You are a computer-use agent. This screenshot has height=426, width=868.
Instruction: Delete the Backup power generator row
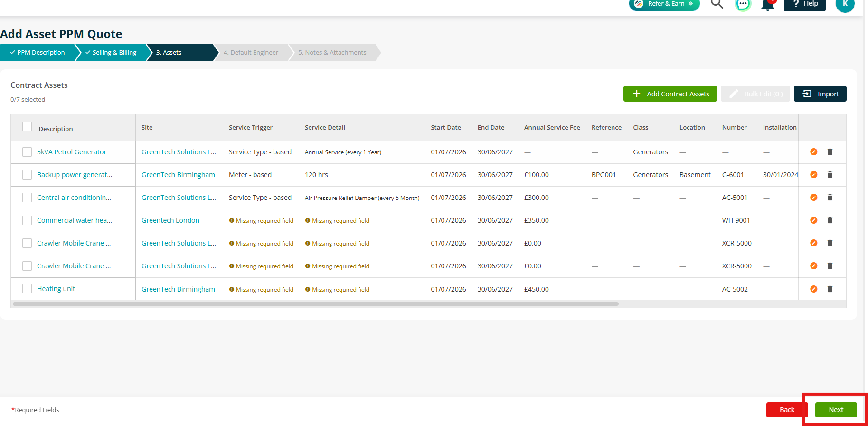[830, 175]
